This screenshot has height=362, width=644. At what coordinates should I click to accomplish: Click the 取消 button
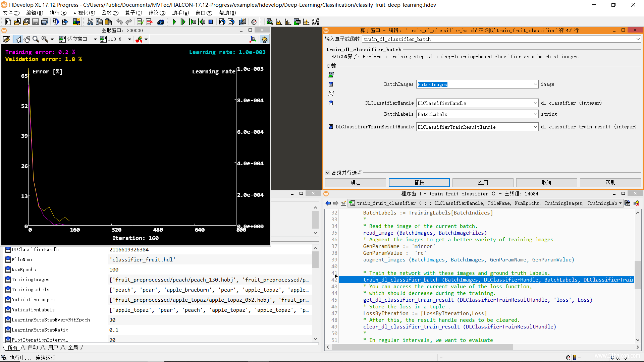(547, 183)
